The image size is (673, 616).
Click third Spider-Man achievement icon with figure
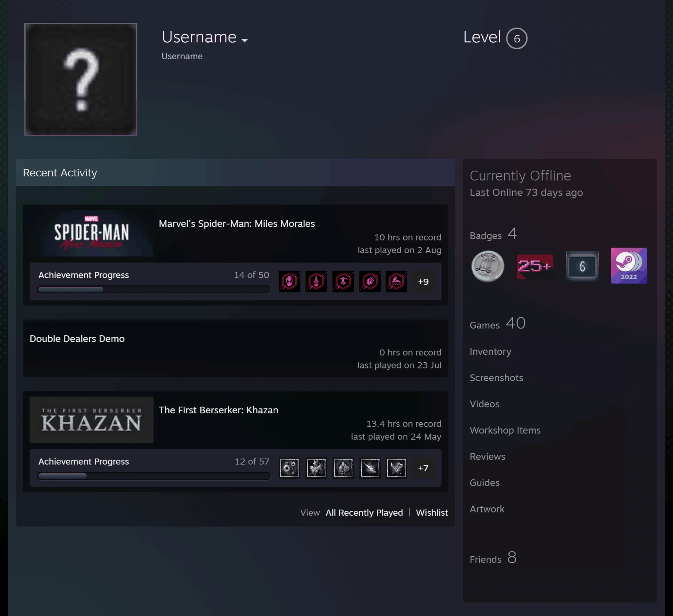pos(343,281)
